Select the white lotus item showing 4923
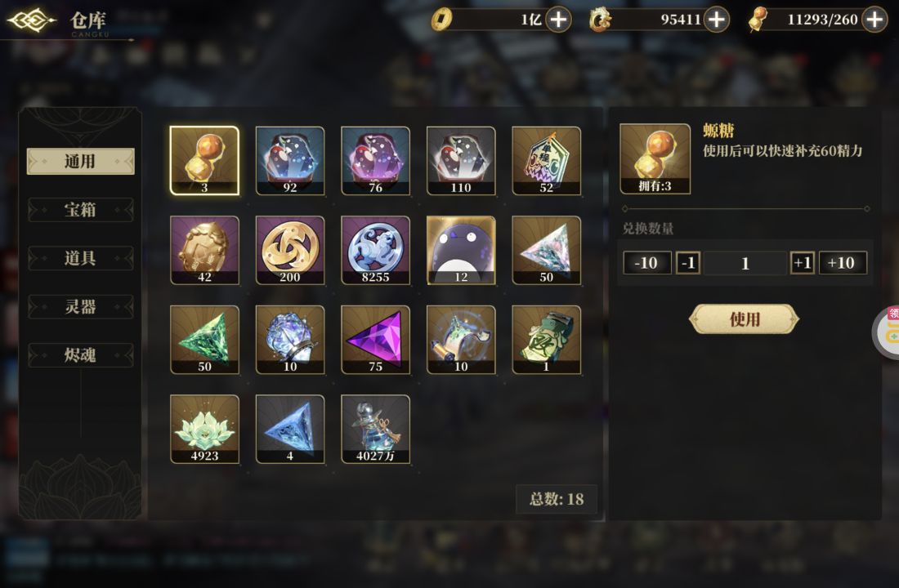899x588 pixels. pos(204,430)
